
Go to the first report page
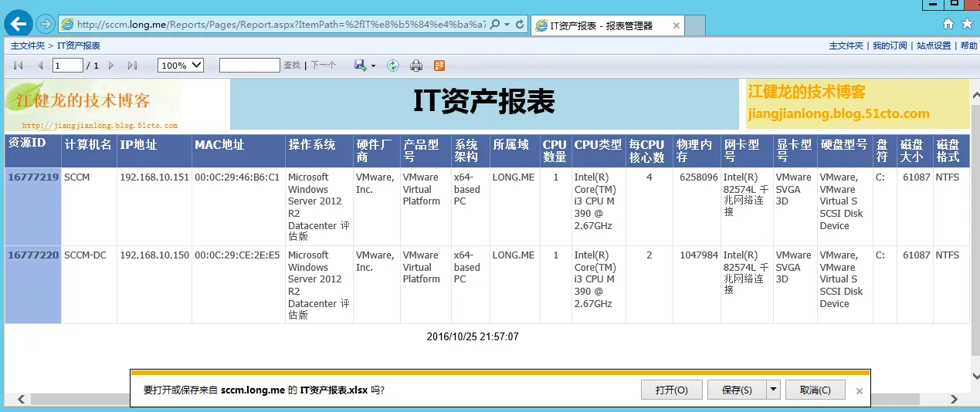(x=19, y=66)
